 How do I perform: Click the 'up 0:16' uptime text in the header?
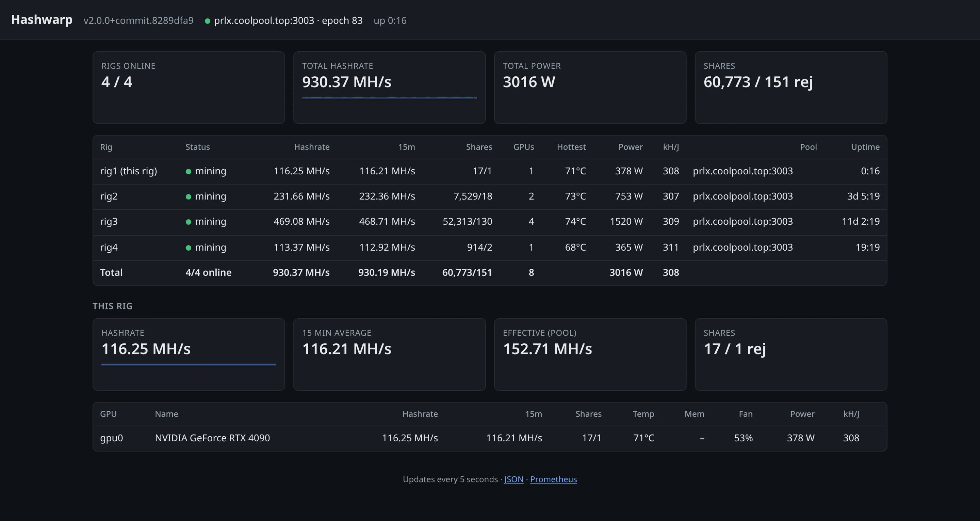coord(390,20)
